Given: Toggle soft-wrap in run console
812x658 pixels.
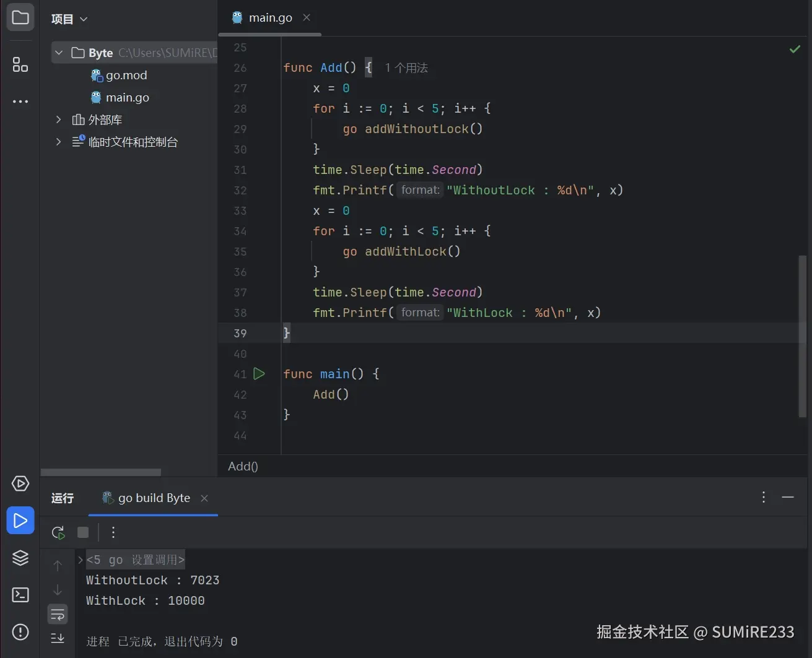Looking at the screenshot, I should pyautogui.click(x=58, y=615).
